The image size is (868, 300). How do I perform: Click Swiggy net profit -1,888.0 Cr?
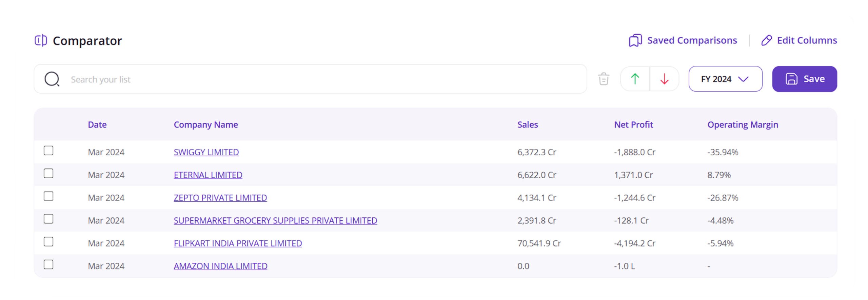[x=634, y=152]
